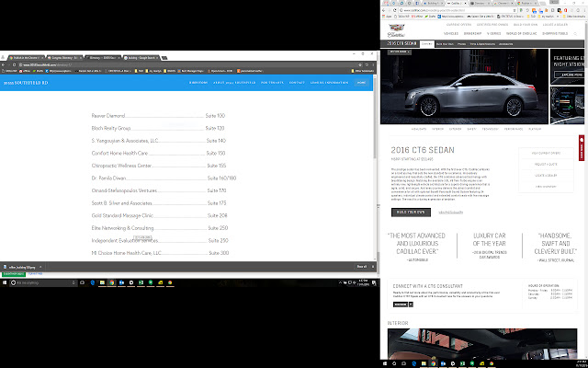Open the Vehicles menu on the Cadillac site

click(x=451, y=33)
